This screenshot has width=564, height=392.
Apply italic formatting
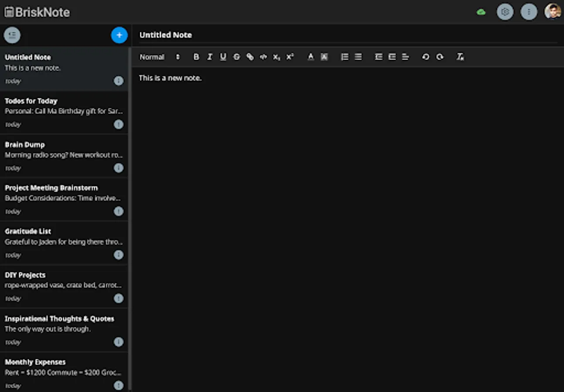210,57
